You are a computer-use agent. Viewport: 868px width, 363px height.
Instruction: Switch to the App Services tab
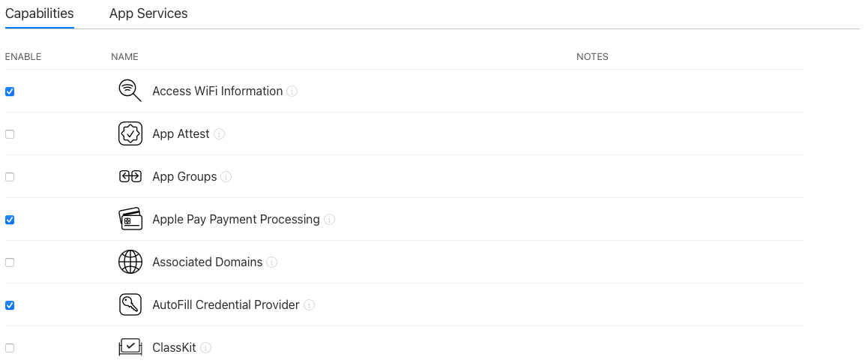tap(148, 13)
